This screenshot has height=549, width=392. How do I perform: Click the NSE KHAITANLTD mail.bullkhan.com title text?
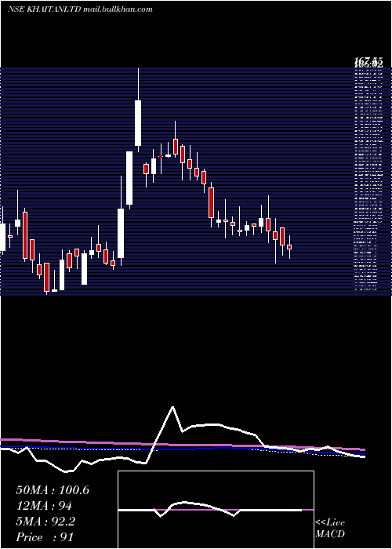tap(80, 9)
